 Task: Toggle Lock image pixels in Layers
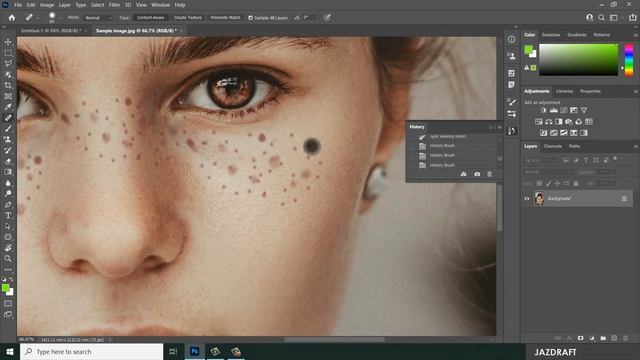548,184
